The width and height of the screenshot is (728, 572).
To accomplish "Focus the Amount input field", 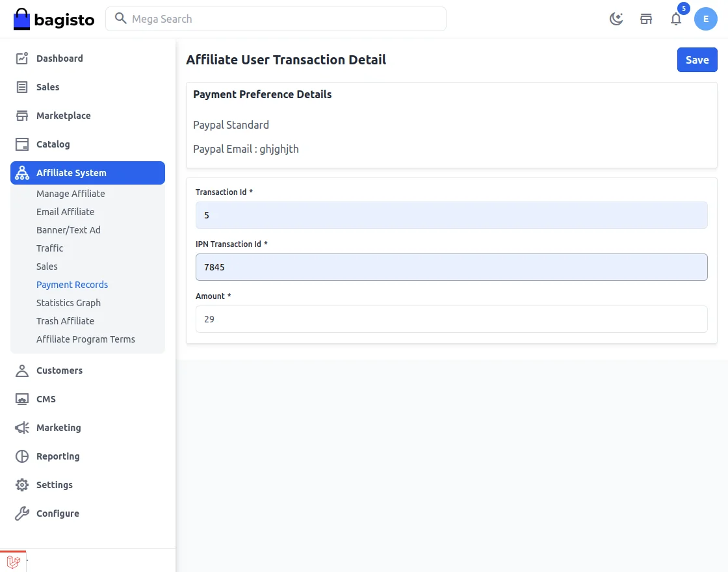I will [x=451, y=319].
